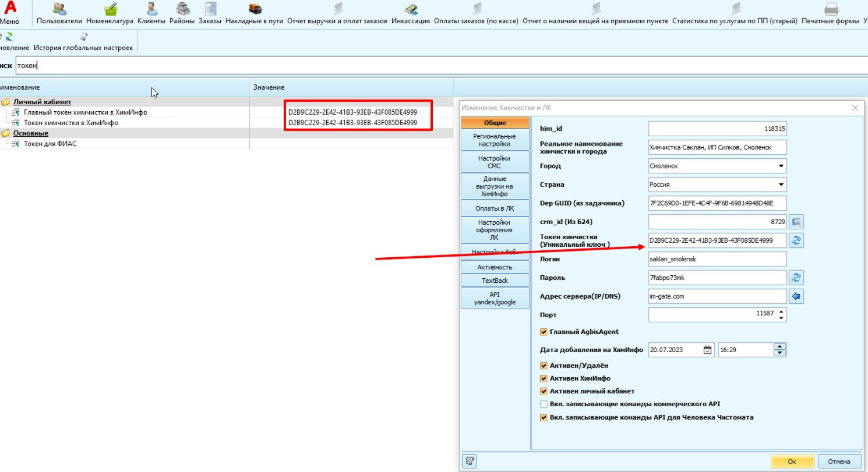
Task: Confirm changes with Ок button
Action: (792, 461)
